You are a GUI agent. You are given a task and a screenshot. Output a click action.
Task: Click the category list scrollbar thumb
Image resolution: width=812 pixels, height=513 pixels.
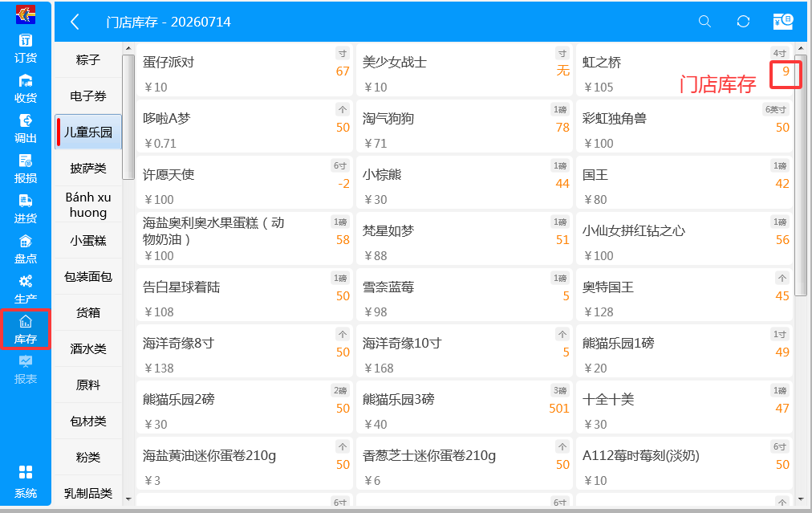click(x=128, y=117)
